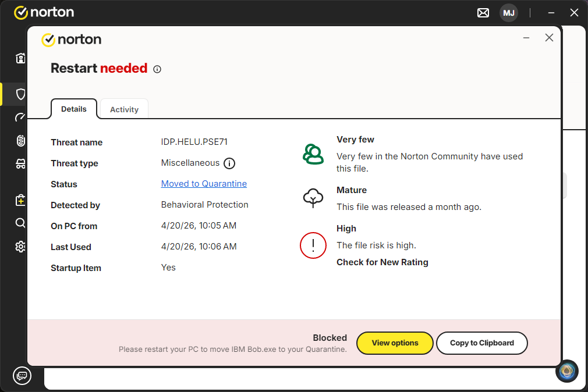588x392 pixels.
Task: Click Check for New Rating
Action: 382,262
